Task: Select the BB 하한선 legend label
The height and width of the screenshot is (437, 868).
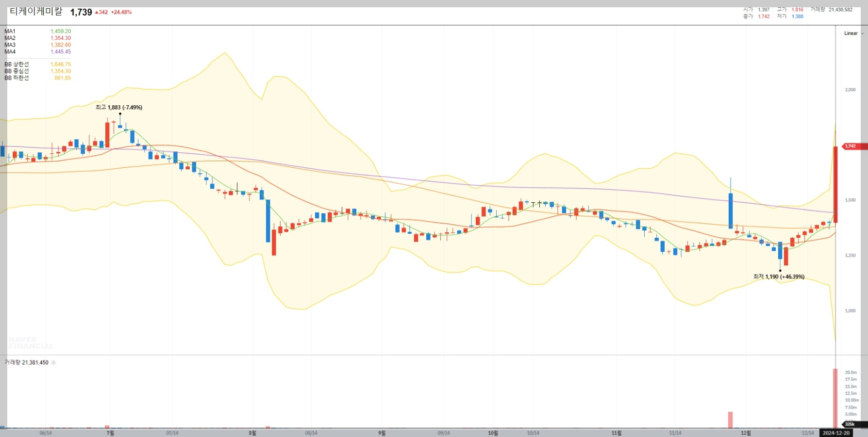Action: (x=17, y=78)
